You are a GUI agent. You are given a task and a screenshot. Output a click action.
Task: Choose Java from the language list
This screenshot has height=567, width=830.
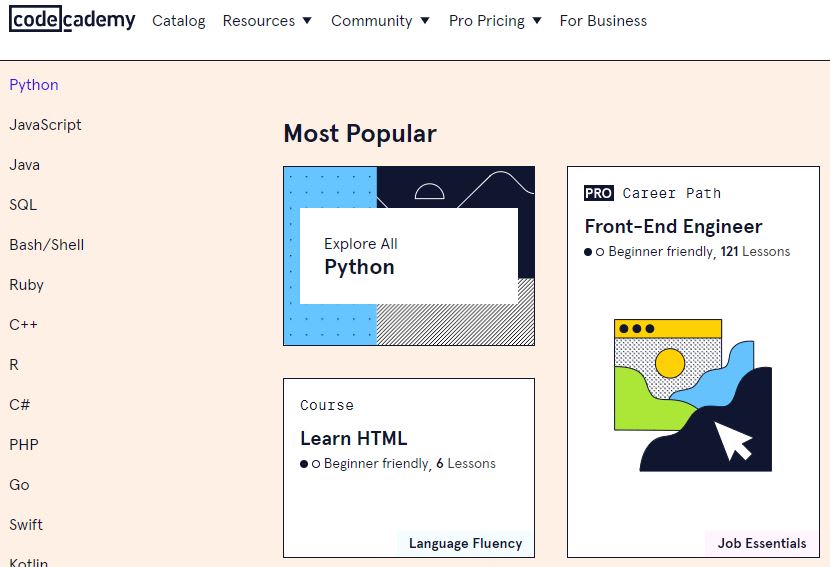pos(24,165)
